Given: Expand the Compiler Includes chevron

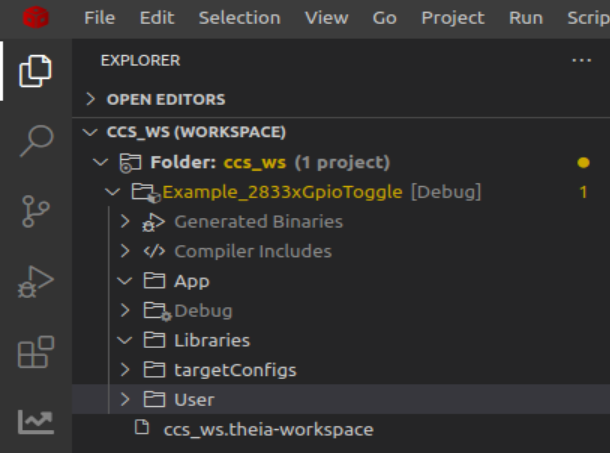Looking at the screenshot, I should click(125, 251).
